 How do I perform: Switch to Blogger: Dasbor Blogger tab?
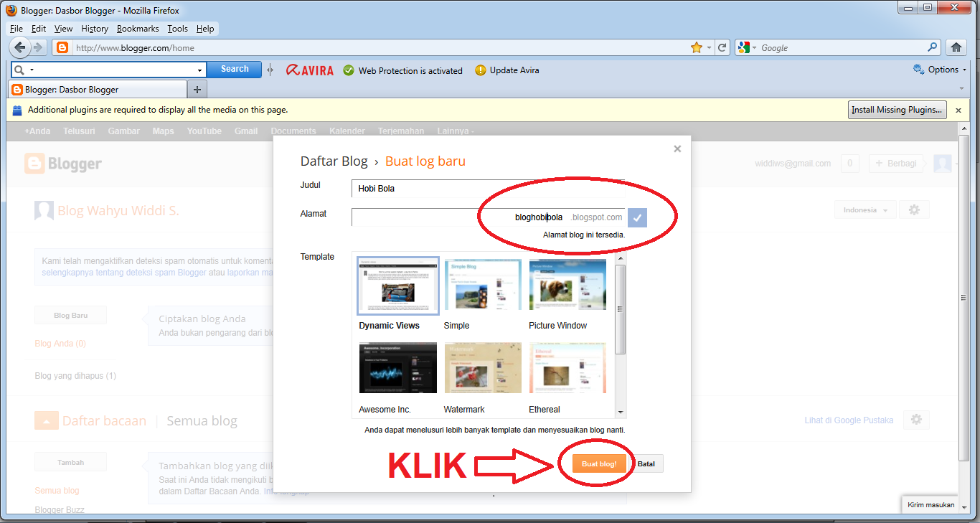coord(97,90)
